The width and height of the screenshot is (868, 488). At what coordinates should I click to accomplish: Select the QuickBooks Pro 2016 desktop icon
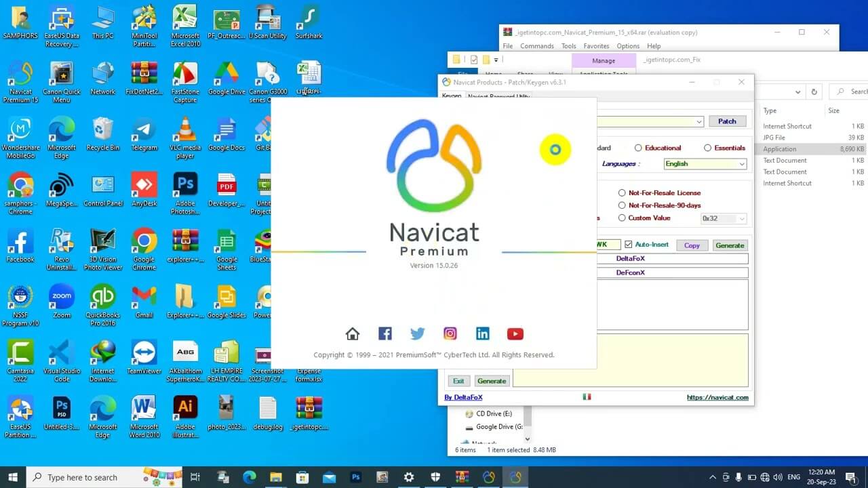(103, 305)
